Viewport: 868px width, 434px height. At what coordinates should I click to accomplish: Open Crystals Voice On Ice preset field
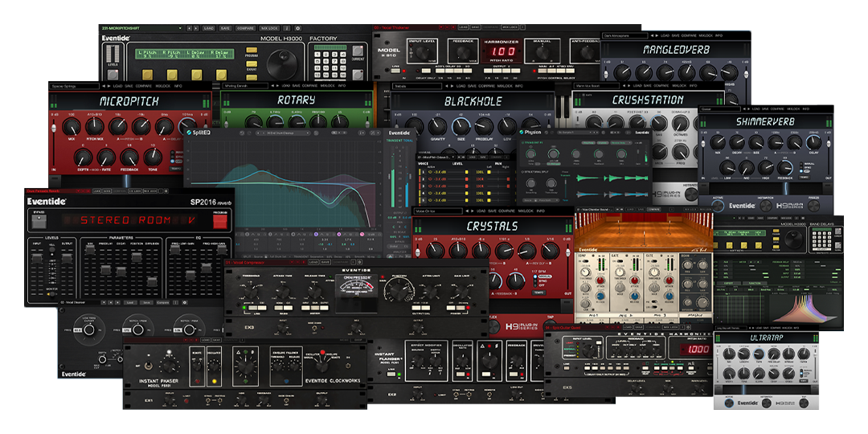click(x=437, y=211)
